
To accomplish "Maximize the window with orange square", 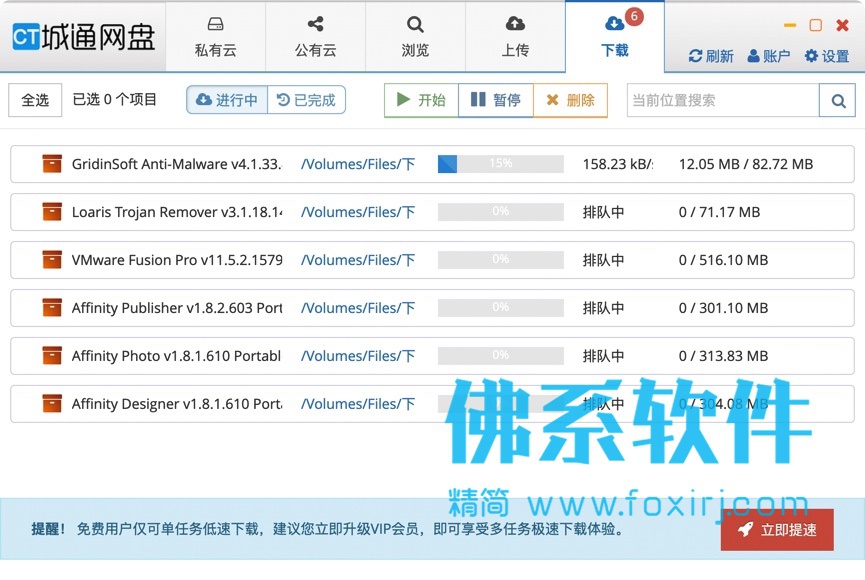I will click(815, 25).
